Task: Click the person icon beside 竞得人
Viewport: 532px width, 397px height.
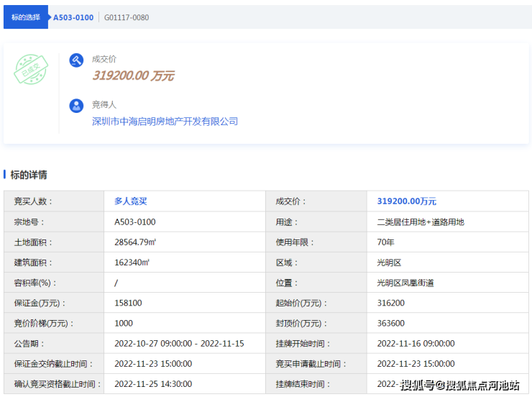Action: pos(76,106)
